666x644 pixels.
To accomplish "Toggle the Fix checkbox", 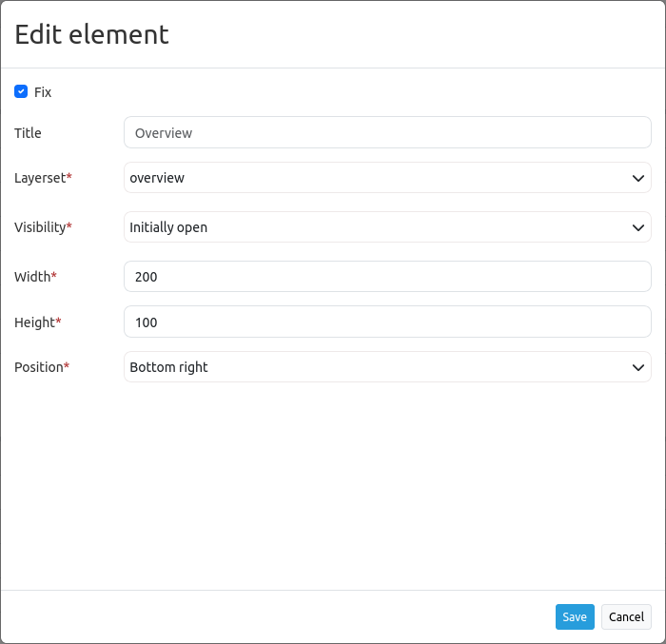I will point(21,92).
